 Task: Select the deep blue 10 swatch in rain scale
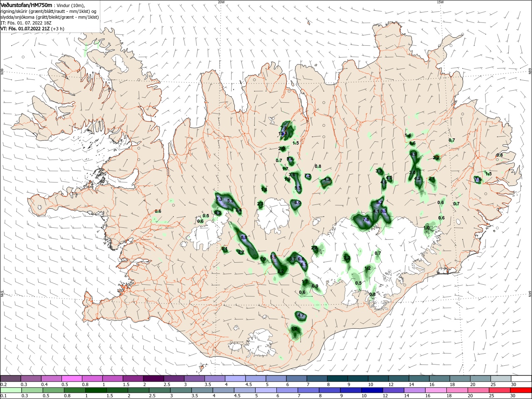(x=373, y=390)
